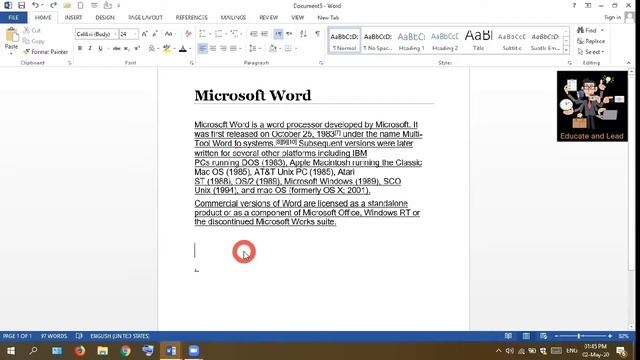Toggle Show/Hide paragraph marks
The height and width of the screenshot is (360, 640).
[317, 34]
